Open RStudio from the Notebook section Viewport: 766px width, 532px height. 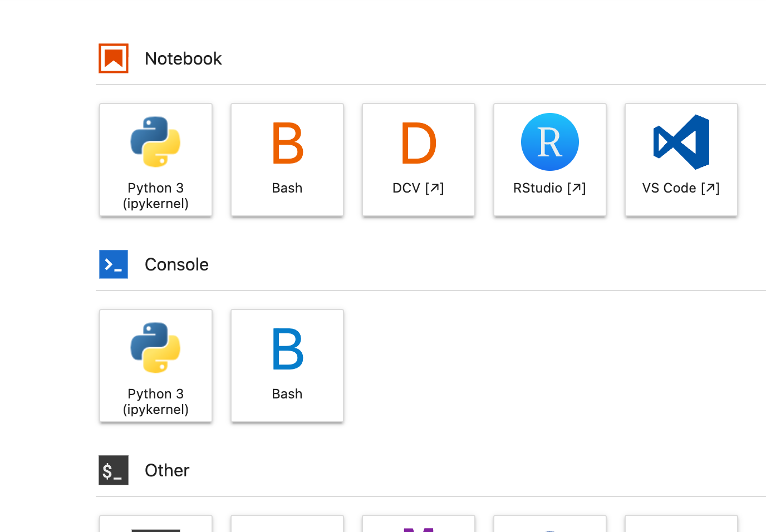tap(550, 160)
